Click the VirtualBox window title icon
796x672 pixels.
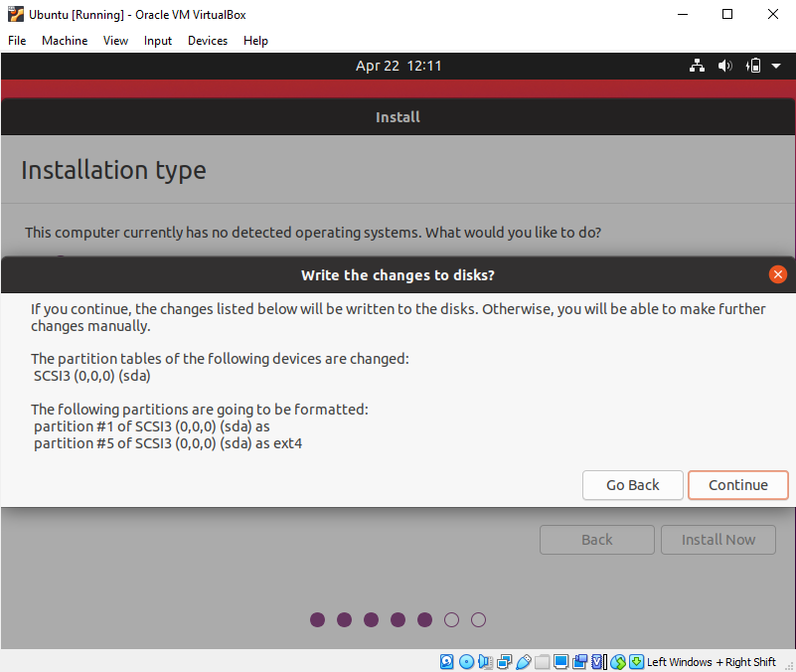coord(16,14)
